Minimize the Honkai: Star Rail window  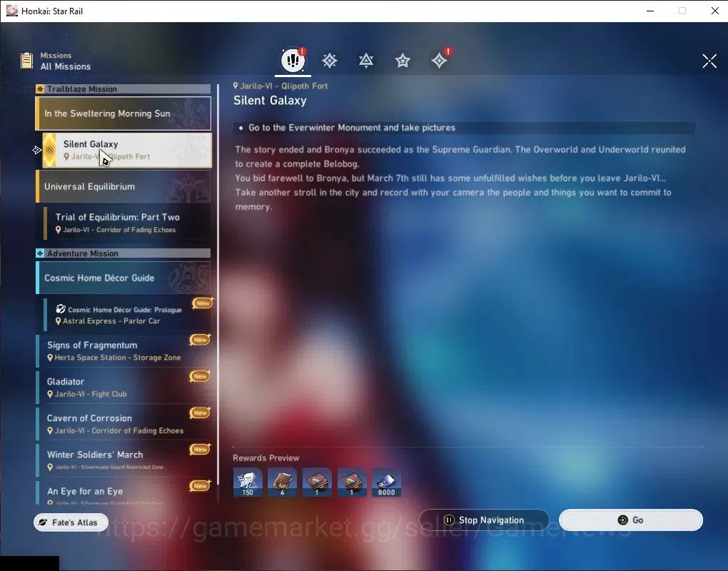pyautogui.click(x=650, y=11)
